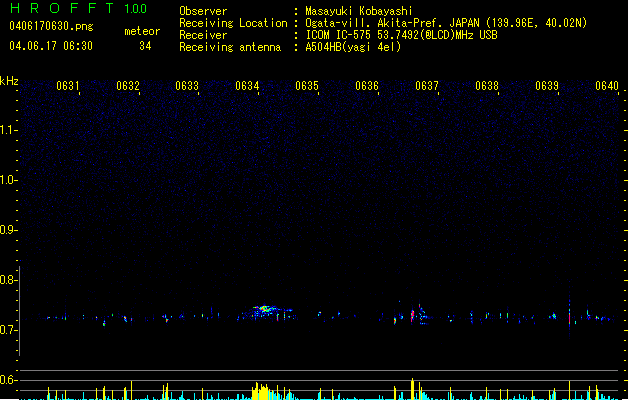This screenshot has width=629, height=400.
Task: Click the 0637 time marker
Action: [x=427, y=86]
